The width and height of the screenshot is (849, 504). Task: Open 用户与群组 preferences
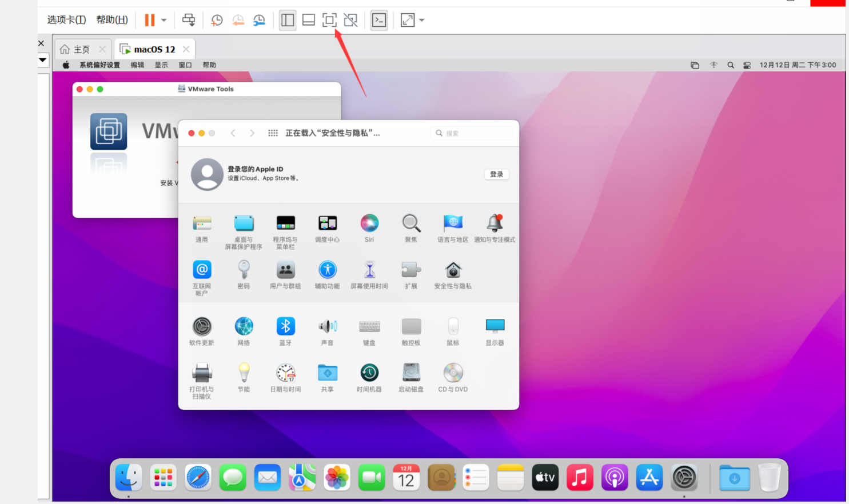tap(285, 275)
